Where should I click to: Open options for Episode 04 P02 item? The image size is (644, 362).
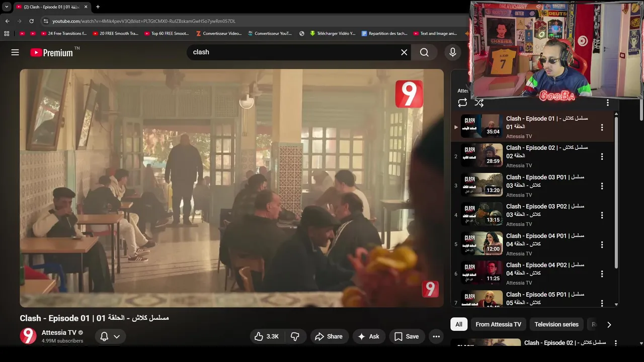(x=602, y=274)
